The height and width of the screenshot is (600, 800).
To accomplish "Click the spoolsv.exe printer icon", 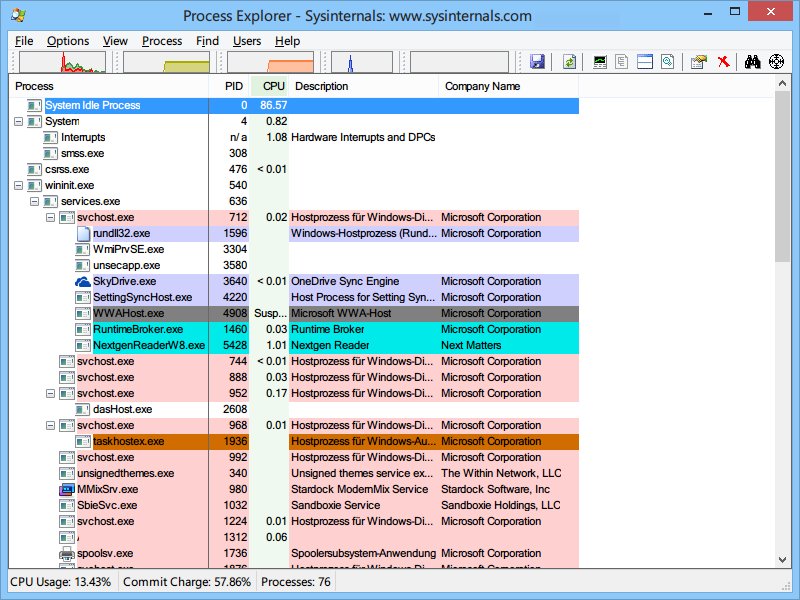I will [x=67, y=553].
